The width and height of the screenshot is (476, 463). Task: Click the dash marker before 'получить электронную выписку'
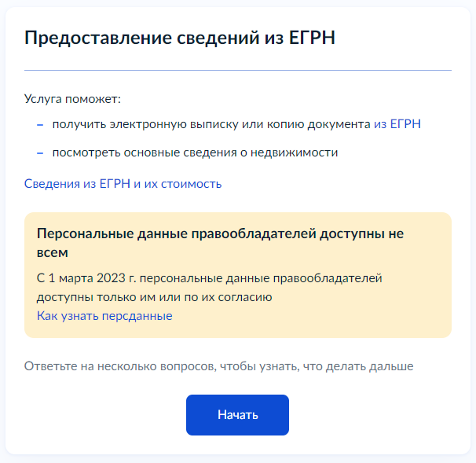pos(40,124)
